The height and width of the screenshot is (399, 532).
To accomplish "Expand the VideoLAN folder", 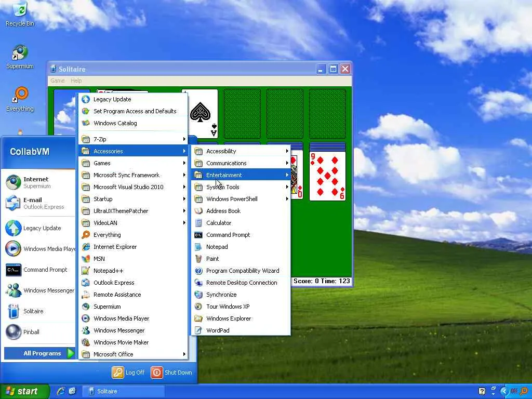I will [x=133, y=222].
